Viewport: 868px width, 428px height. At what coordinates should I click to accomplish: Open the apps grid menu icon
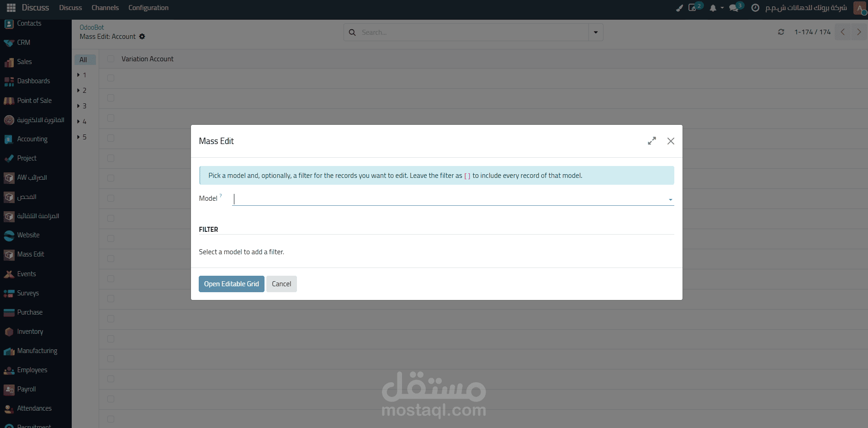coord(11,8)
